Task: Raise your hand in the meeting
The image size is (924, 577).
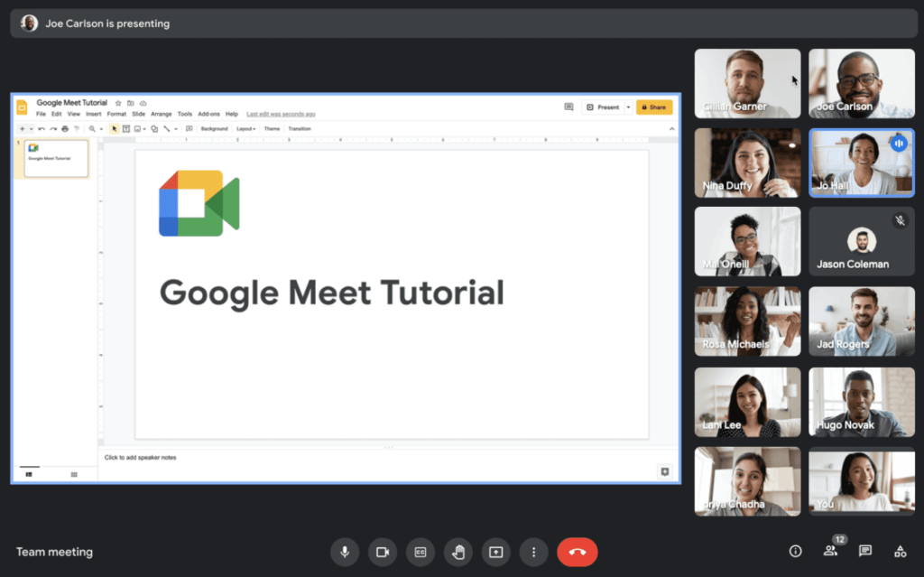Action: (x=457, y=552)
